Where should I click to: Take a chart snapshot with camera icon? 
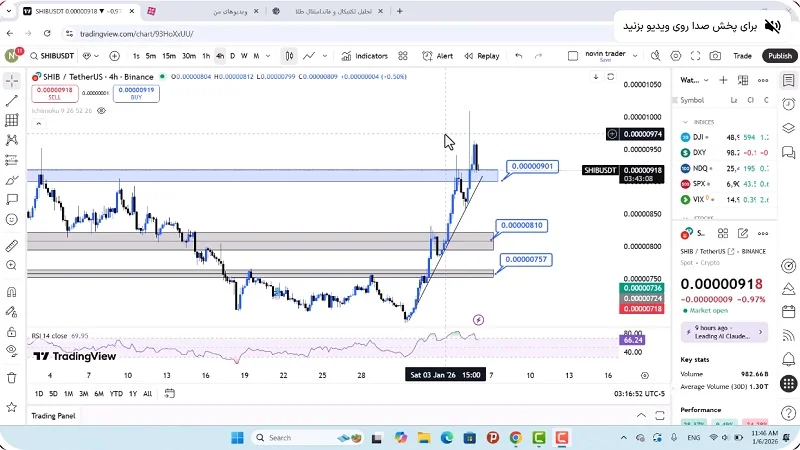point(715,56)
